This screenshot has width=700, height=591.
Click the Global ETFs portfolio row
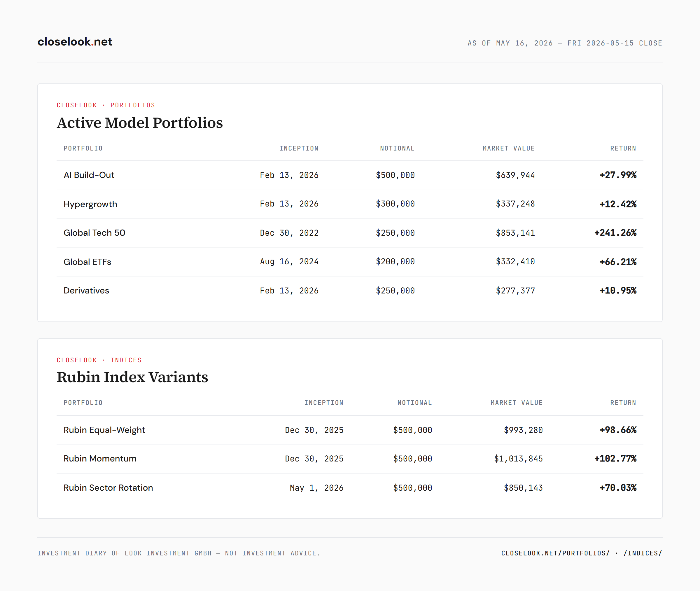[x=350, y=262]
